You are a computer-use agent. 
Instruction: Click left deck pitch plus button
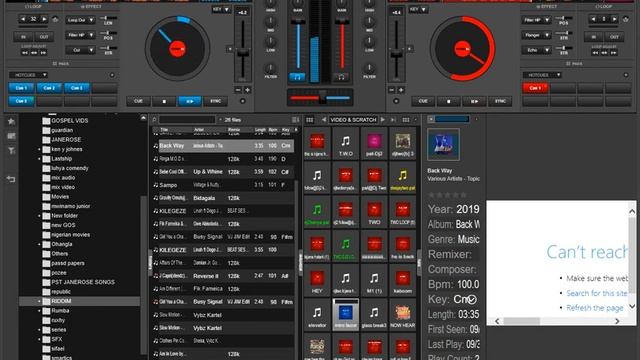coord(247,90)
